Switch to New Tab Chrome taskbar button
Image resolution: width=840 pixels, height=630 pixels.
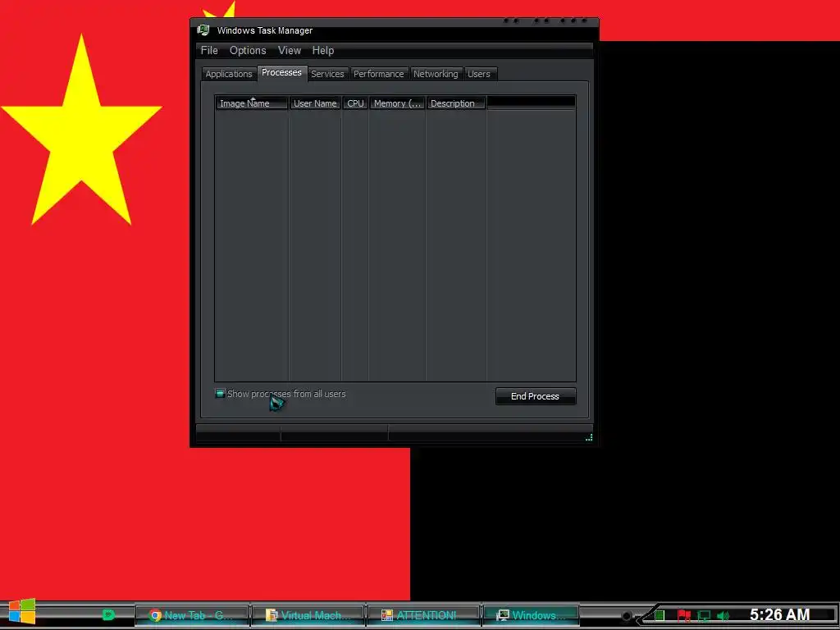coord(192,615)
